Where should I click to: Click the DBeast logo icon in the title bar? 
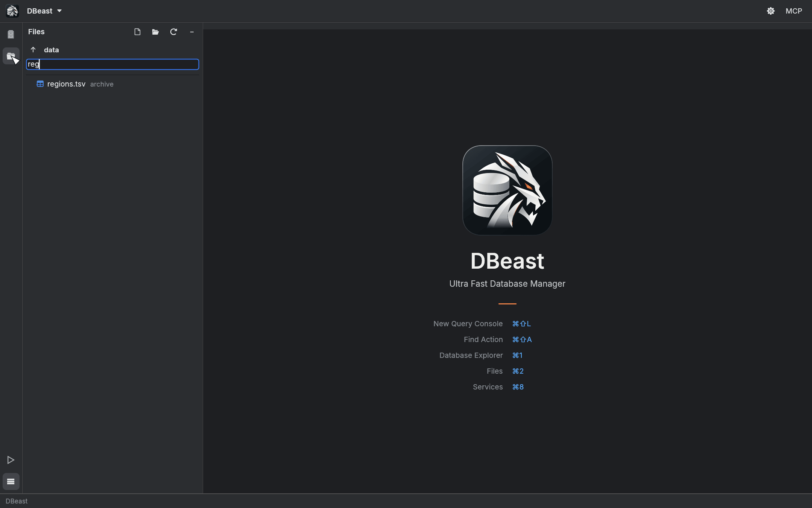click(12, 11)
